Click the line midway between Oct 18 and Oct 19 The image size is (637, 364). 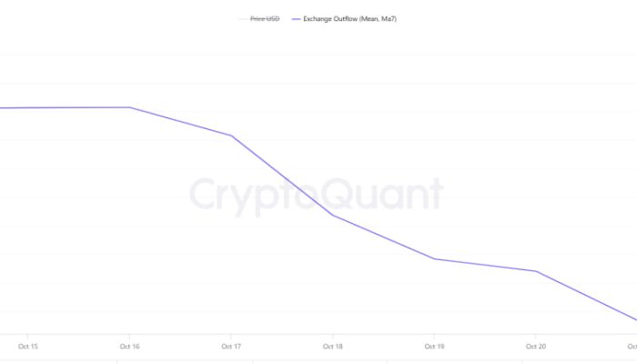click(x=384, y=238)
